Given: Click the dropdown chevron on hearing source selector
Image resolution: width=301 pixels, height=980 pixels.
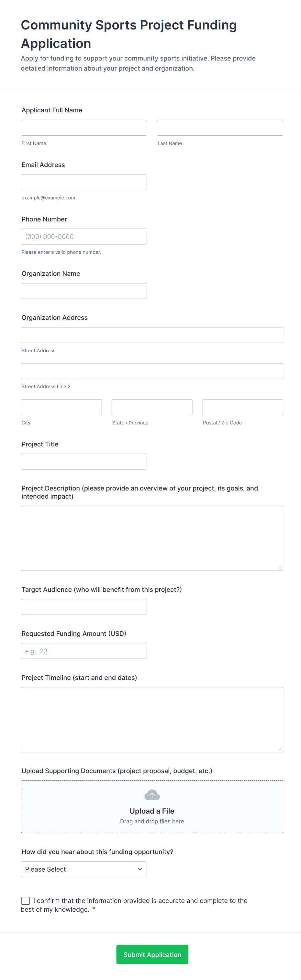Looking at the screenshot, I should pos(139,869).
